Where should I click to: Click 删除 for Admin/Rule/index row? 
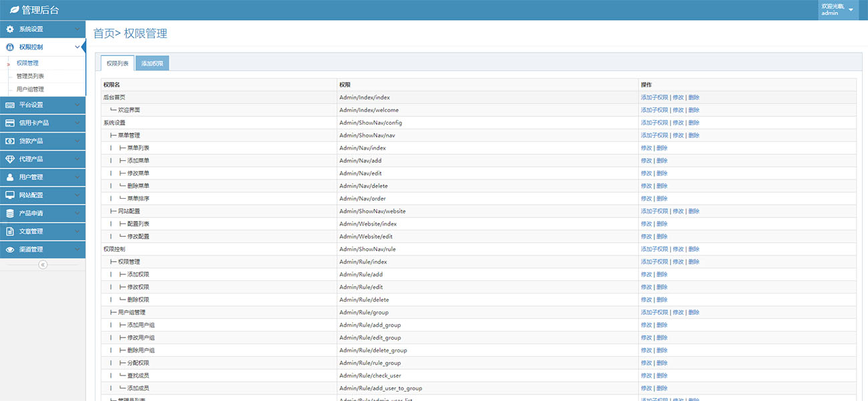694,262
